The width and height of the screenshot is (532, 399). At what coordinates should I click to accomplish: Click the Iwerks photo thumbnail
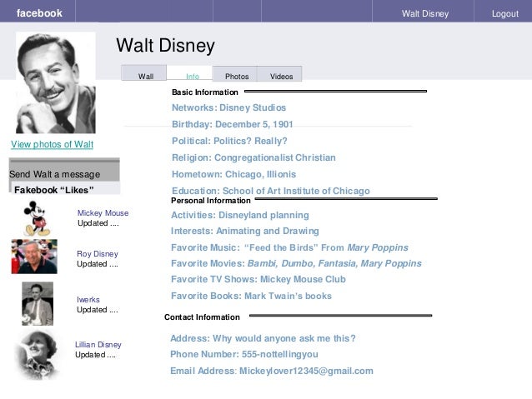pyautogui.click(x=38, y=304)
